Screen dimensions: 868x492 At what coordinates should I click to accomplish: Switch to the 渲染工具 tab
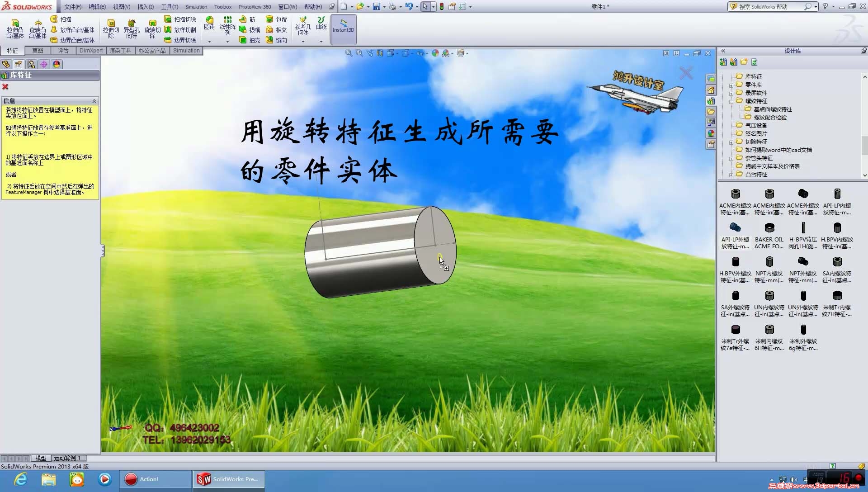120,51
